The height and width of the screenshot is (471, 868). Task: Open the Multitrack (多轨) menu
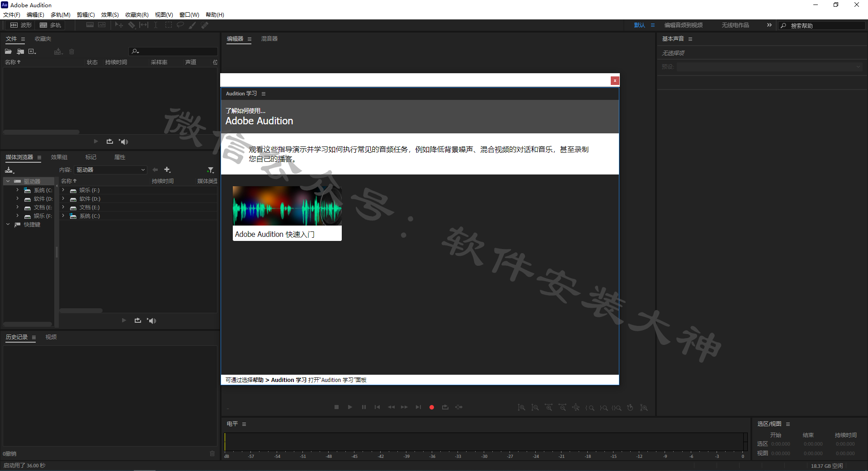tap(61, 15)
